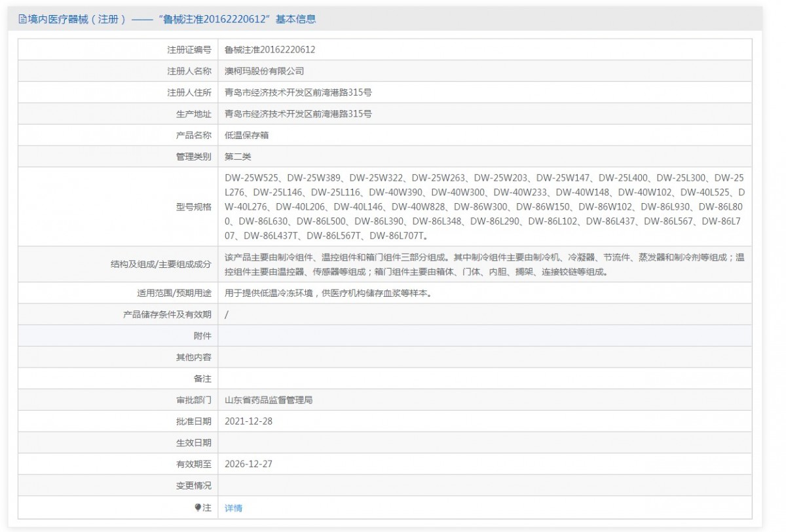Click the 审批部门 label
Image resolution: width=786 pixels, height=532 pixels.
tap(194, 400)
